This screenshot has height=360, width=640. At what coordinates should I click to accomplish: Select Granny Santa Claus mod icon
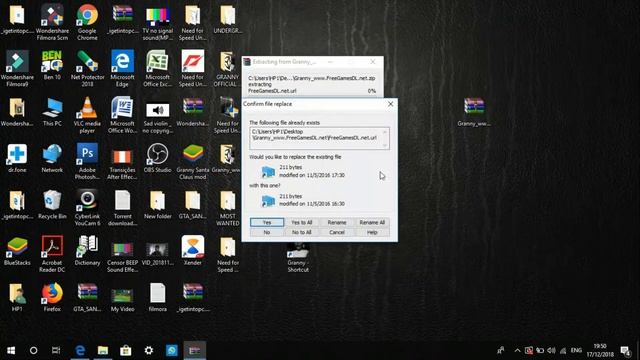point(193,161)
